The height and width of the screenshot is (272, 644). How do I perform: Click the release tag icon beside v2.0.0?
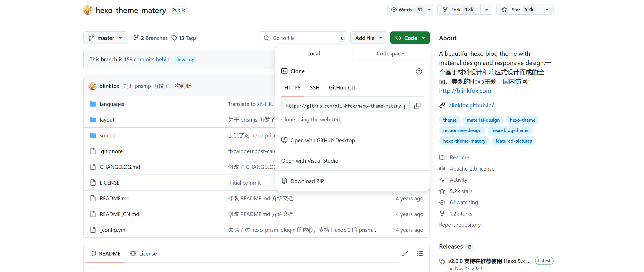click(442, 261)
